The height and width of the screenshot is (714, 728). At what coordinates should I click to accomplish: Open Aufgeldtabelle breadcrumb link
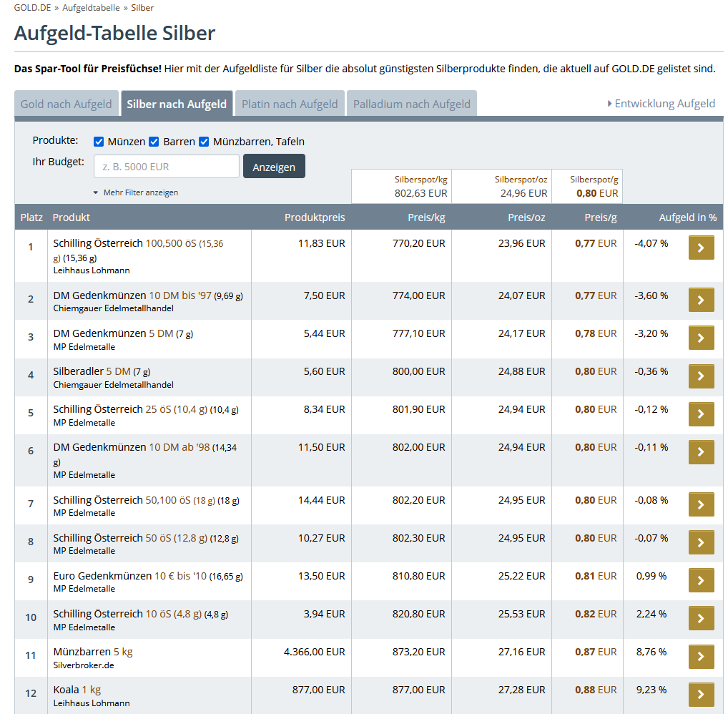pos(91,8)
